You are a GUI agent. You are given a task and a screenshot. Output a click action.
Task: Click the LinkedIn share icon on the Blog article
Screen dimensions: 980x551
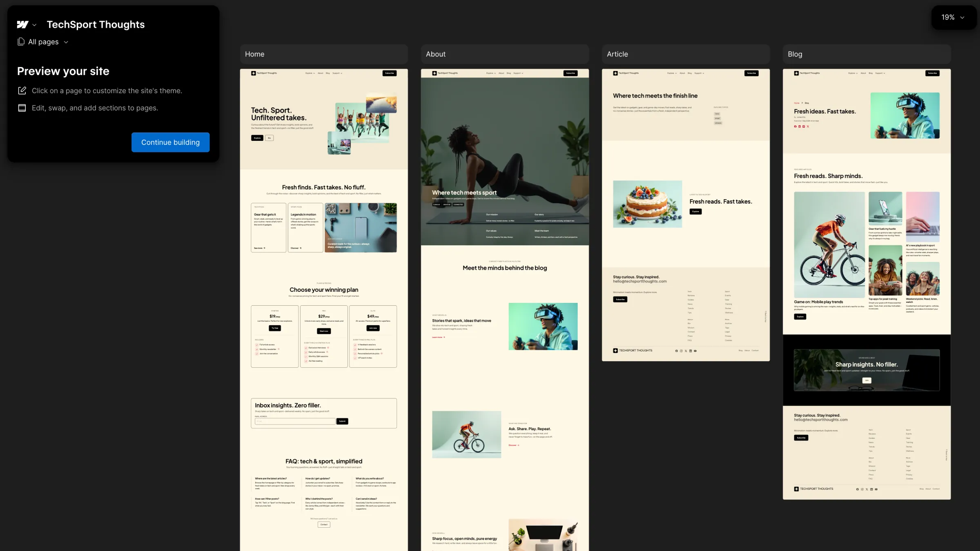800,127
